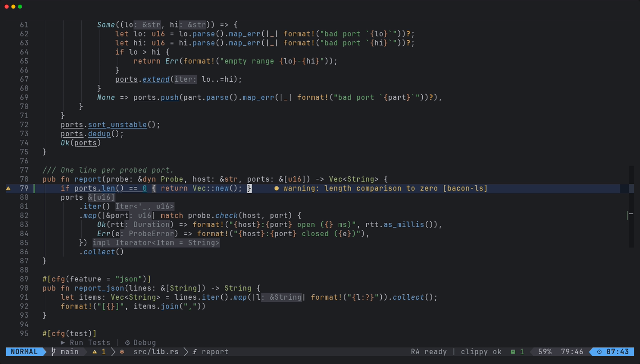Click the main branch name in statusline
Viewport: 640px width, 364px height.
69,352
